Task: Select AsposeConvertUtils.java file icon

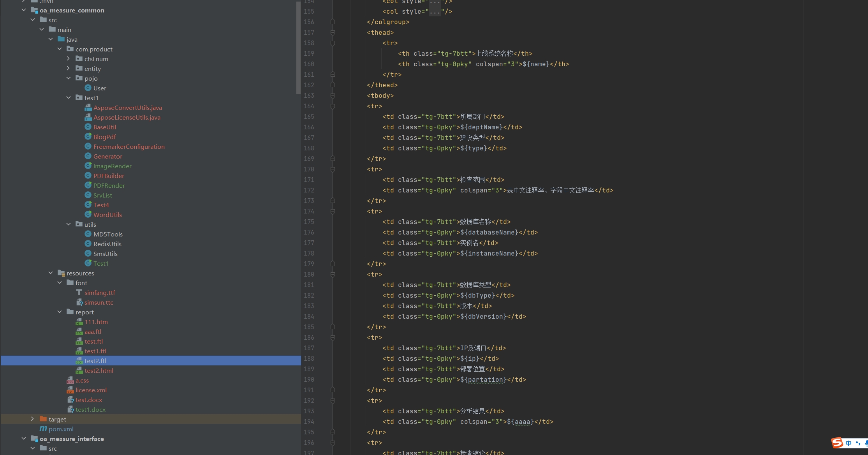Action: pyautogui.click(x=88, y=108)
